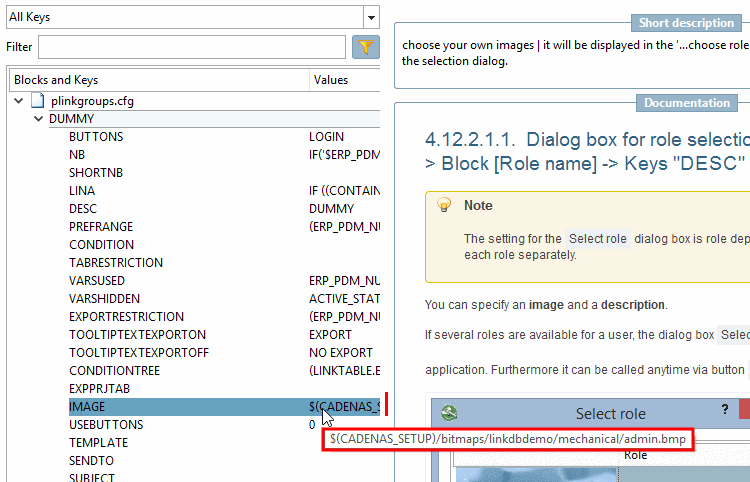750x482 pixels.
Task: Click the Blocks and Keys column header
Action: point(159,80)
